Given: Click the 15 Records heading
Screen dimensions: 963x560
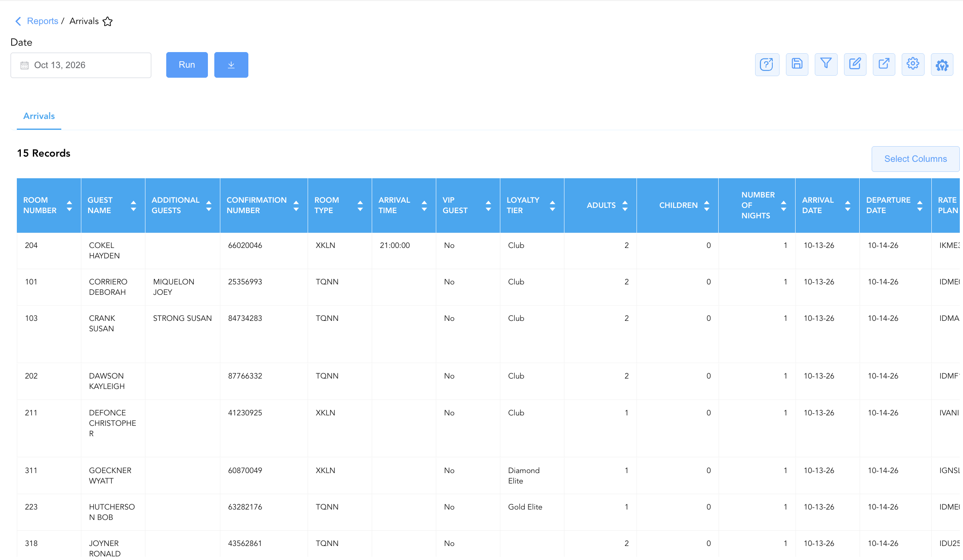Looking at the screenshot, I should tap(44, 153).
